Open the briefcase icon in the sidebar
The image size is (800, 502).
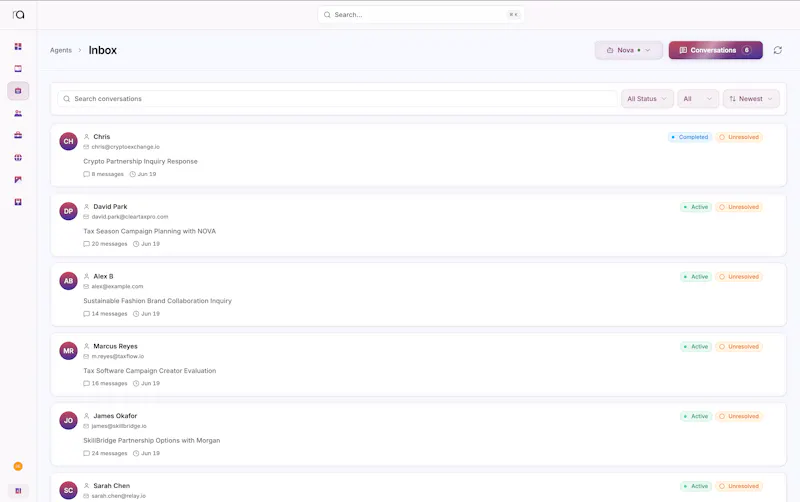pyautogui.click(x=18, y=135)
